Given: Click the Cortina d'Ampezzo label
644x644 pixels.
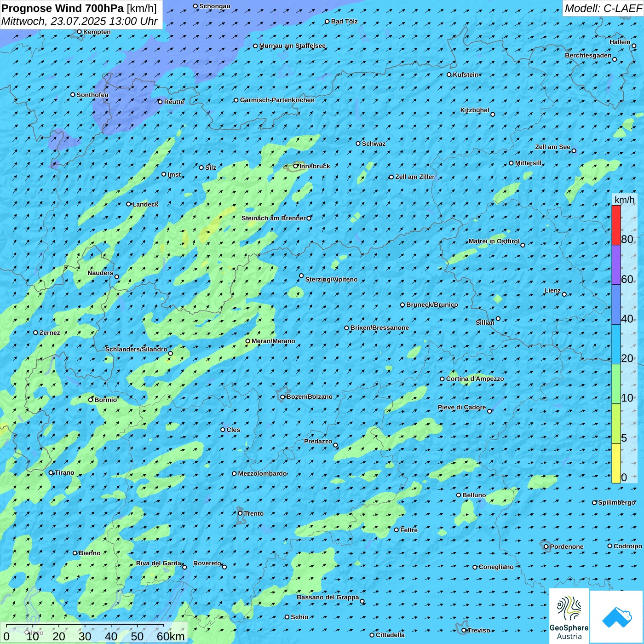Looking at the screenshot, I should point(475,379).
